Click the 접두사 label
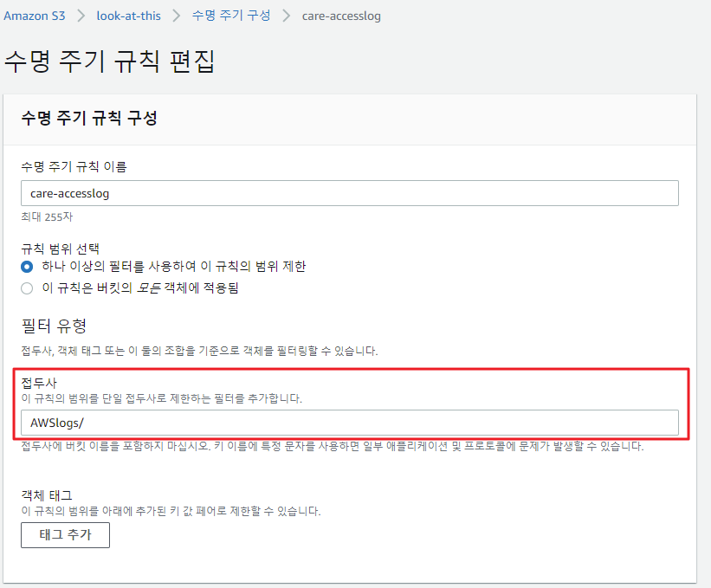The width and height of the screenshot is (711, 588). (39, 383)
